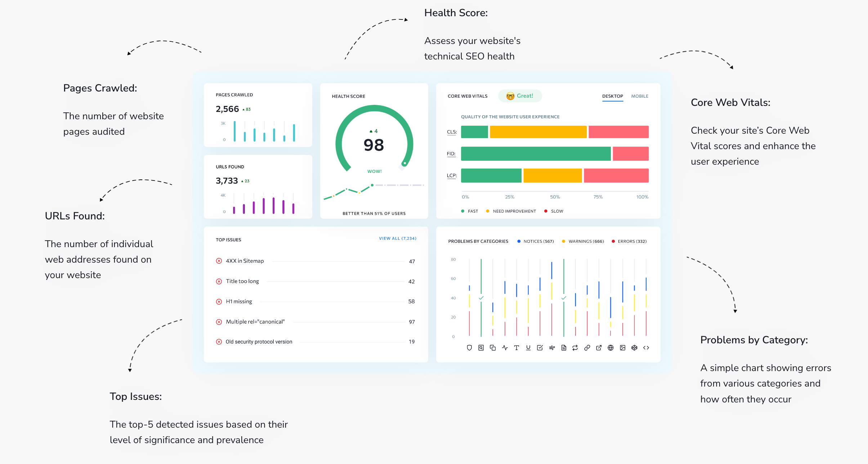The width and height of the screenshot is (868, 464).
Task: Click error icon beside Multiple rel="canonical"
Action: 219,322
